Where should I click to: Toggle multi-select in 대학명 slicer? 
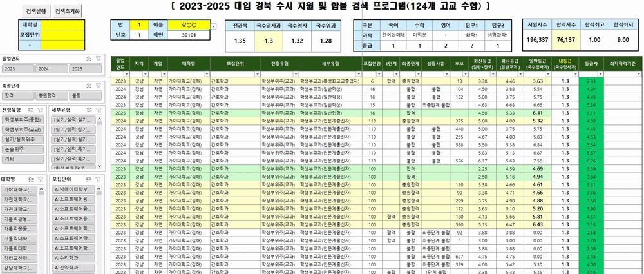point(31,179)
